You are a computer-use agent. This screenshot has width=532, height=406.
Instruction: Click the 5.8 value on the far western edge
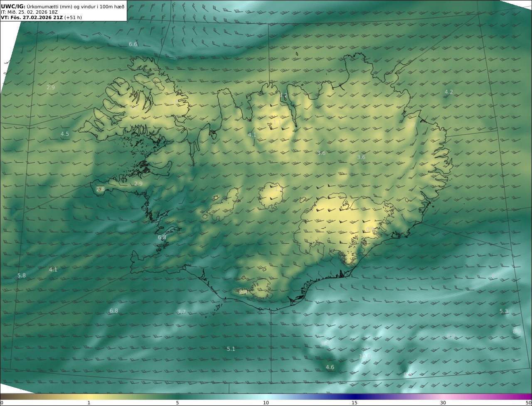(22, 275)
